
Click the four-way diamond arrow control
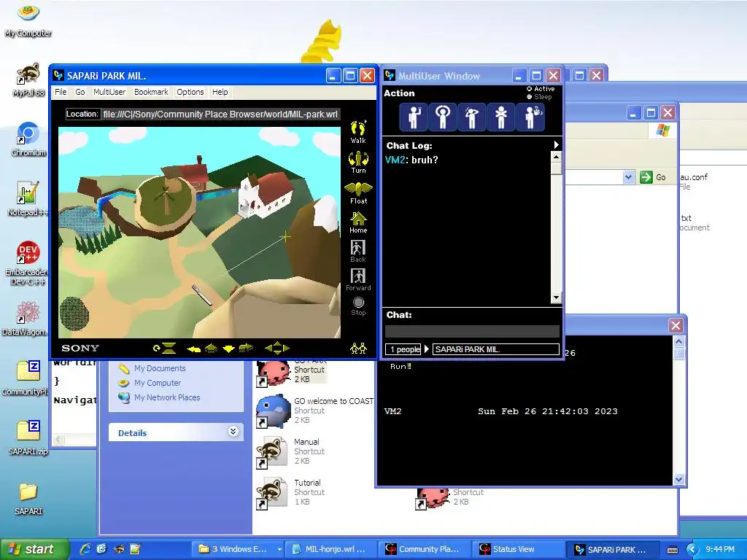pyautogui.click(x=277, y=348)
